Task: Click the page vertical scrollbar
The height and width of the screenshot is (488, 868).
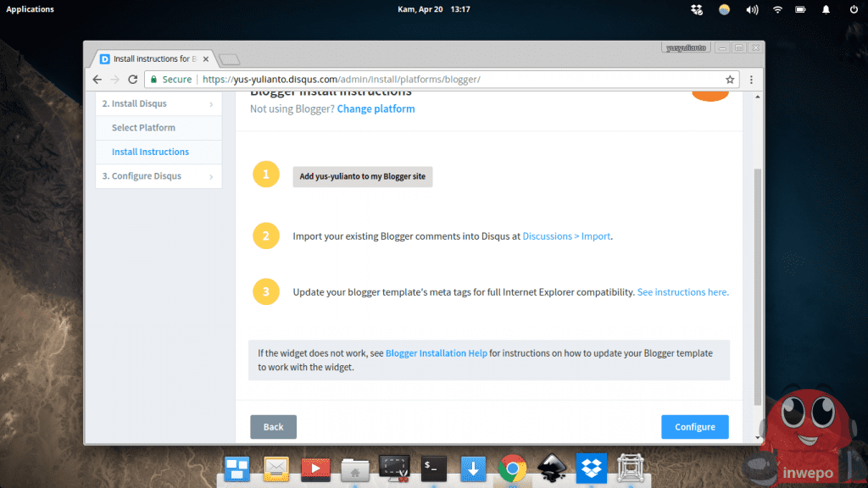Action: (757, 286)
